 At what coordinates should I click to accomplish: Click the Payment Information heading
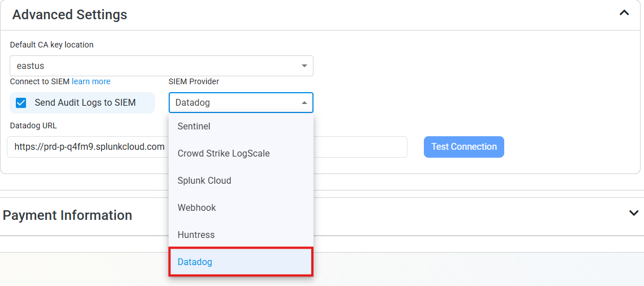[x=67, y=215]
